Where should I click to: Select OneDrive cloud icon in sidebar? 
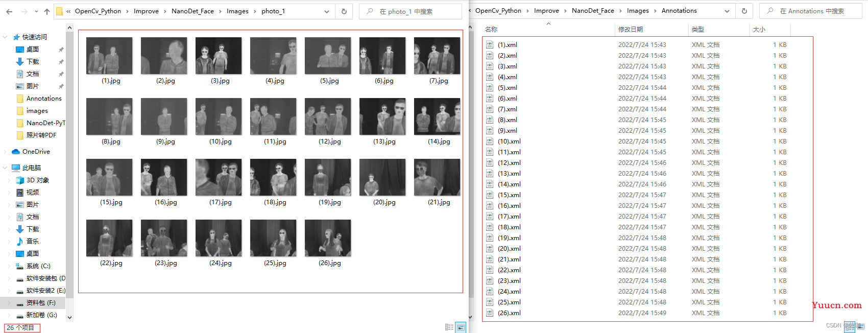(x=16, y=152)
